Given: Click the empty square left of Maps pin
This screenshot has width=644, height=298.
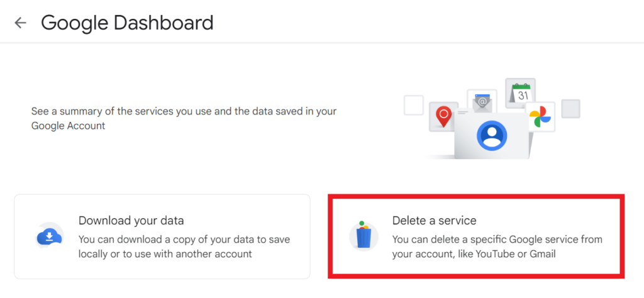Looking at the screenshot, I should [414, 106].
